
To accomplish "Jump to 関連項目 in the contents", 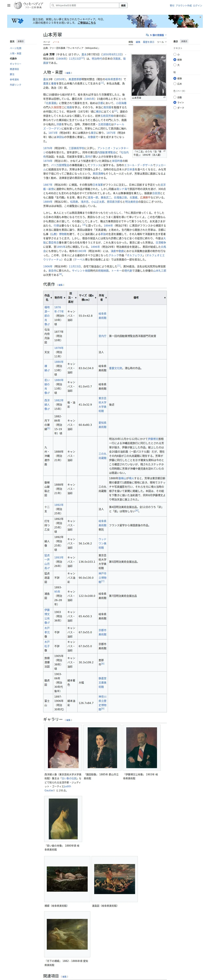I will tap(15, 69).
